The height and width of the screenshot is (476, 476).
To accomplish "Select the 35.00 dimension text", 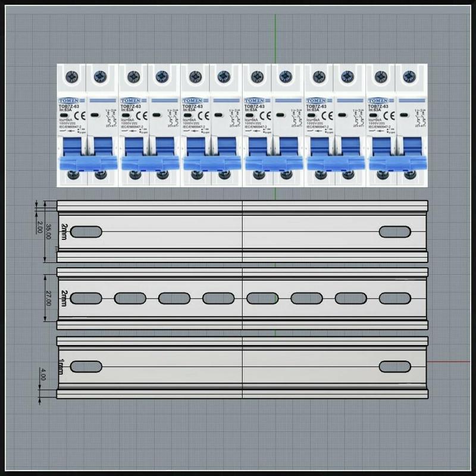I will [x=48, y=231].
